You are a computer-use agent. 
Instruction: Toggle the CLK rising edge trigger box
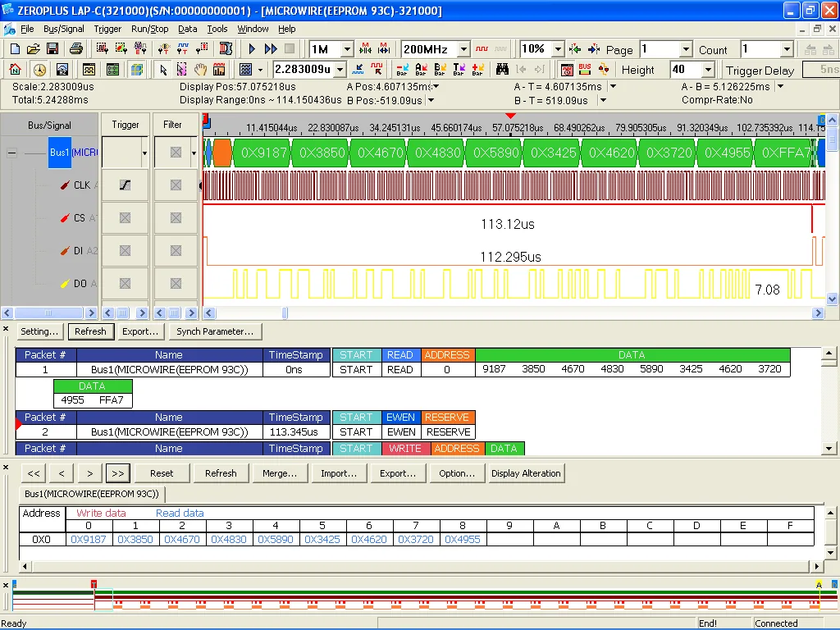[125, 185]
